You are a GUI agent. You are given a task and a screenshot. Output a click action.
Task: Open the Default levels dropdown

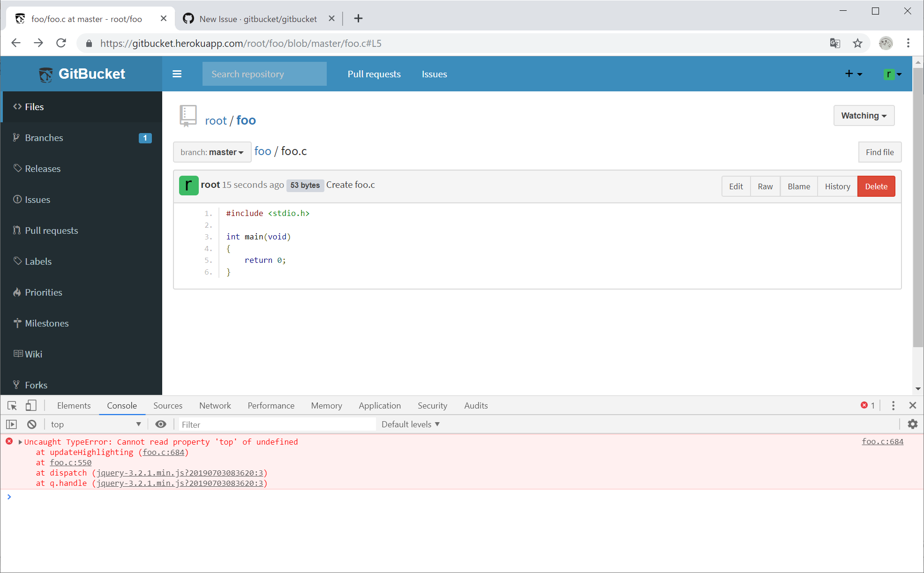click(x=411, y=424)
